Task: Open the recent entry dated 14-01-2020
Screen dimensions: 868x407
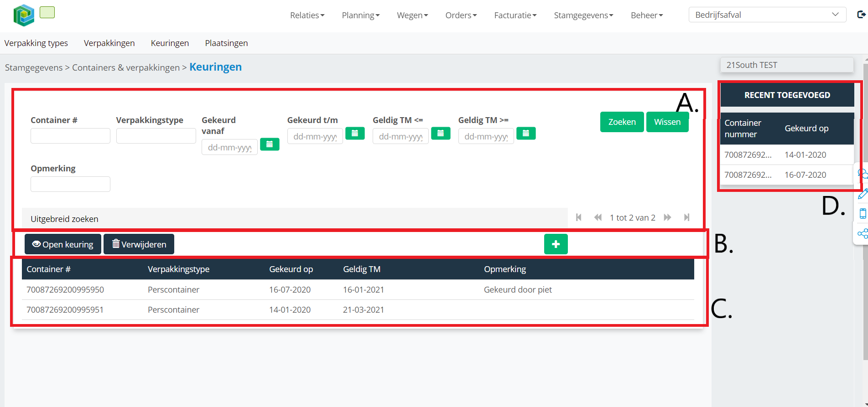Action: (x=787, y=155)
